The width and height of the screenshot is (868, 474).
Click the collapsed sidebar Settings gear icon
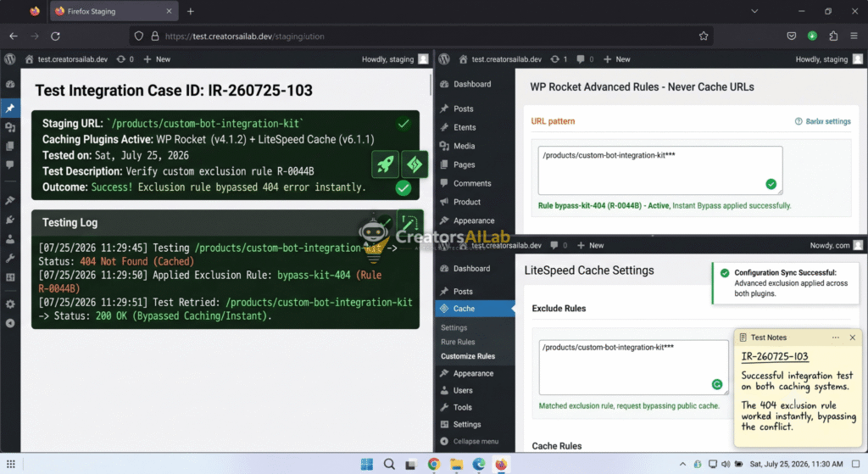tap(10, 304)
